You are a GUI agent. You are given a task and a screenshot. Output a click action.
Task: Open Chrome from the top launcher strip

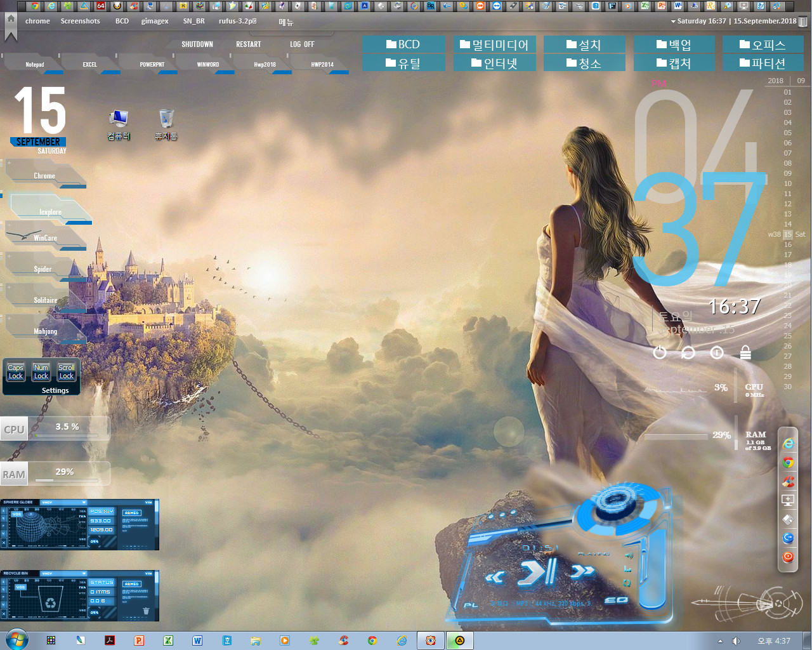click(x=35, y=6)
